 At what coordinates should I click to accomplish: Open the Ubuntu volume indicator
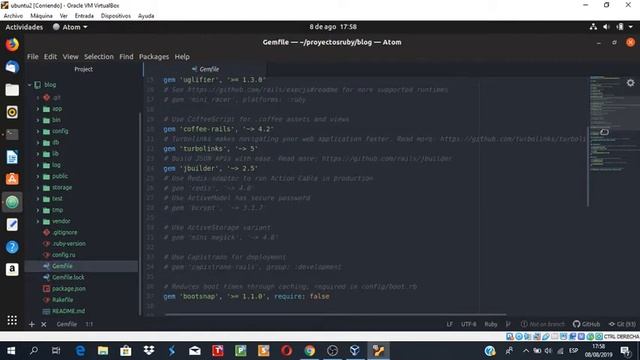click(x=606, y=27)
